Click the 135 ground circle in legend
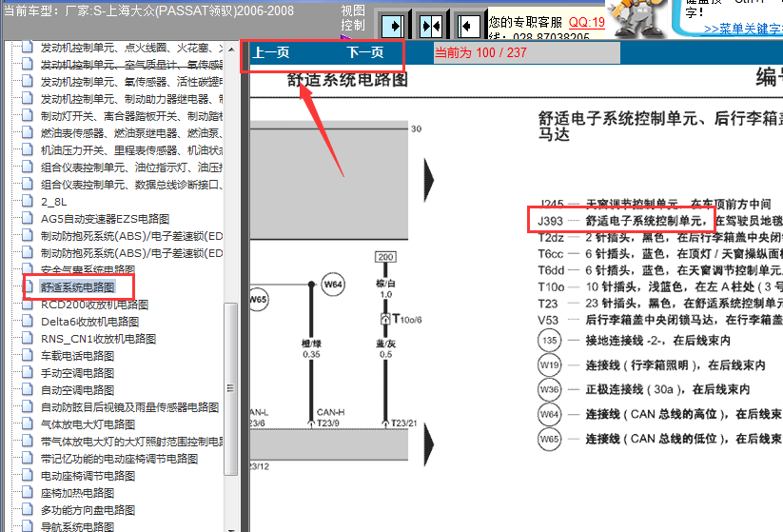This screenshot has width=783, height=532. 550,341
